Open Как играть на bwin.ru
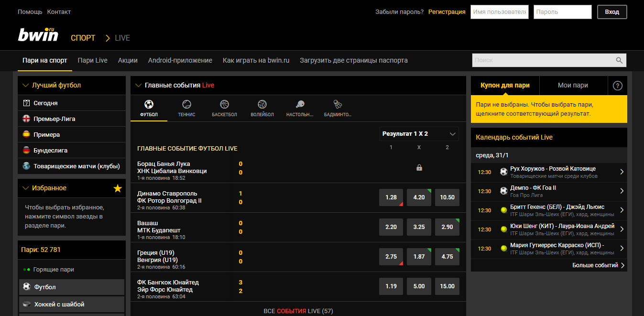Viewport: 644px width, 316px height. point(256,60)
